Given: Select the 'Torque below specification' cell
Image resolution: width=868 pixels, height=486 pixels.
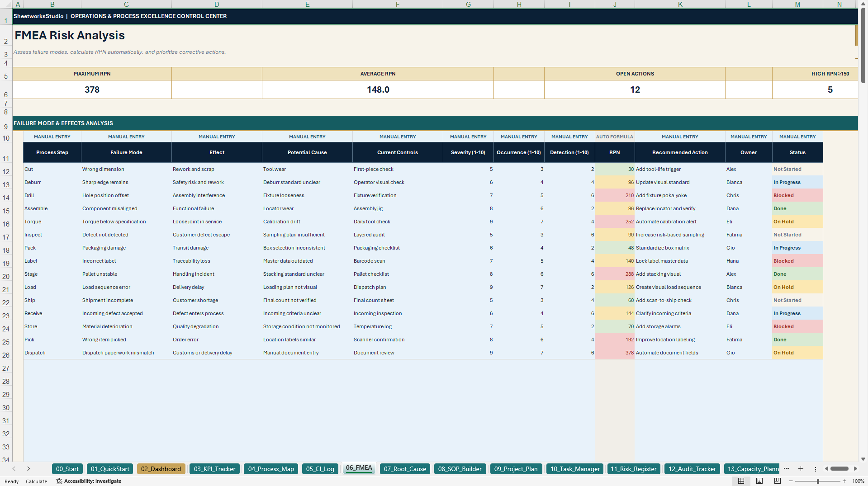Looking at the screenshot, I should pos(126,222).
